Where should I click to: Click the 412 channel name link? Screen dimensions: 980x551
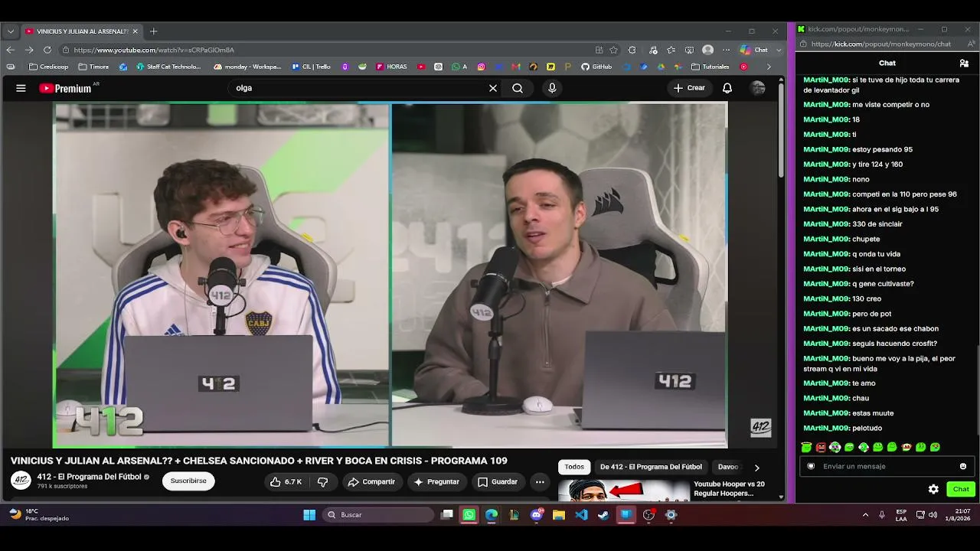(89, 477)
